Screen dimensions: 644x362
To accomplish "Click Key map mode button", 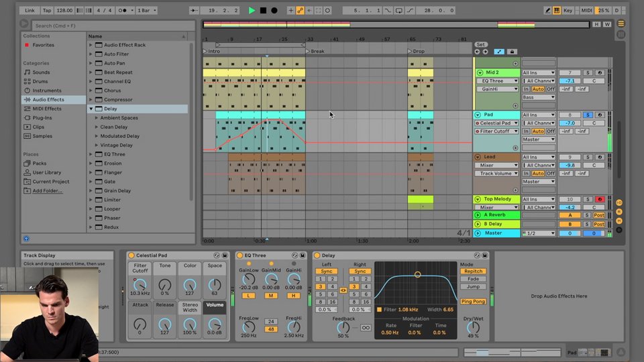I will tap(568, 10).
